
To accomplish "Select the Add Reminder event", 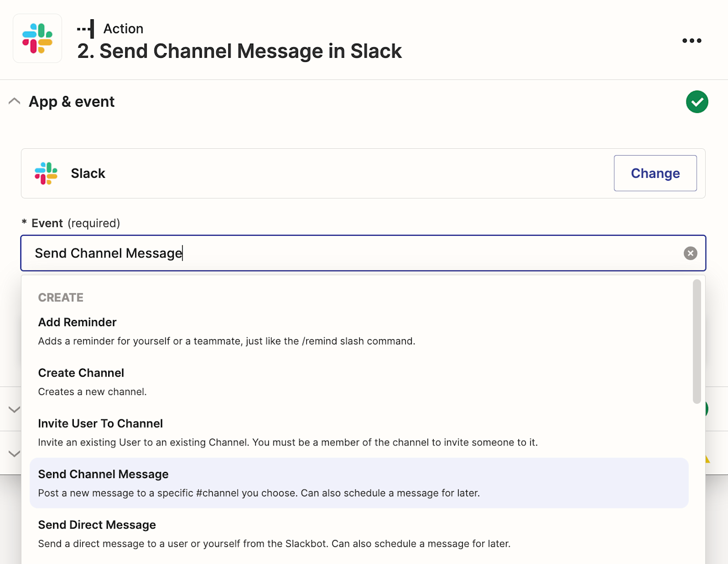I will pyautogui.click(x=359, y=331).
